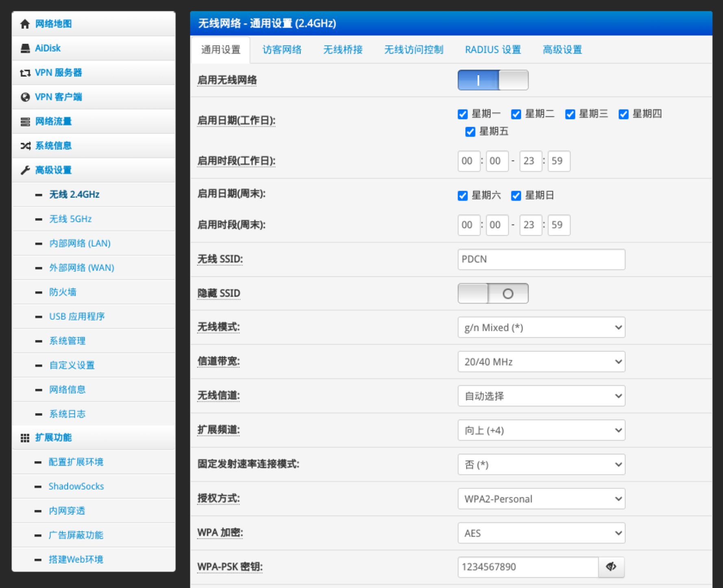Open the 无线模式 dropdown
723x588 pixels.
tap(541, 328)
